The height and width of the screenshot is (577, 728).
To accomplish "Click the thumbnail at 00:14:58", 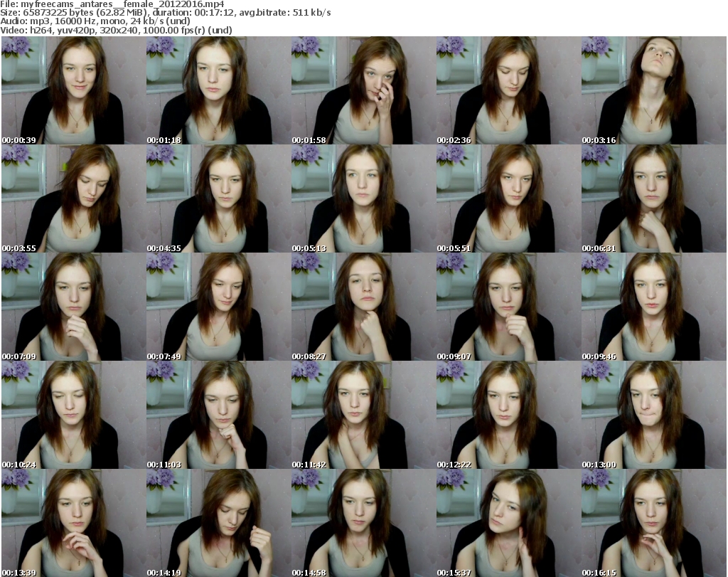I will coord(363,523).
